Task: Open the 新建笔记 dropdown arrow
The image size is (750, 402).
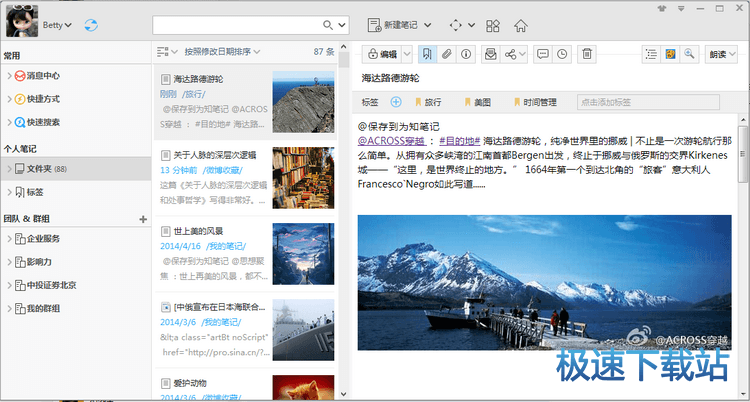Action: point(428,25)
